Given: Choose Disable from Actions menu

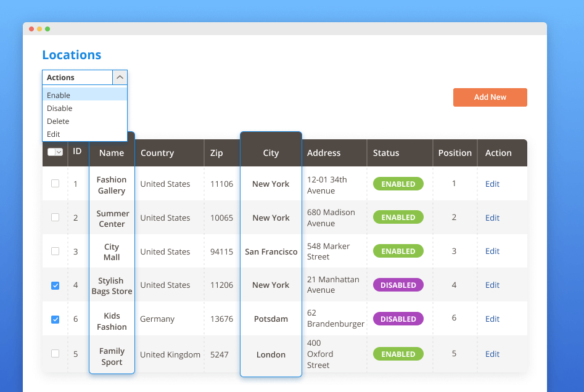Looking at the screenshot, I should (60, 108).
